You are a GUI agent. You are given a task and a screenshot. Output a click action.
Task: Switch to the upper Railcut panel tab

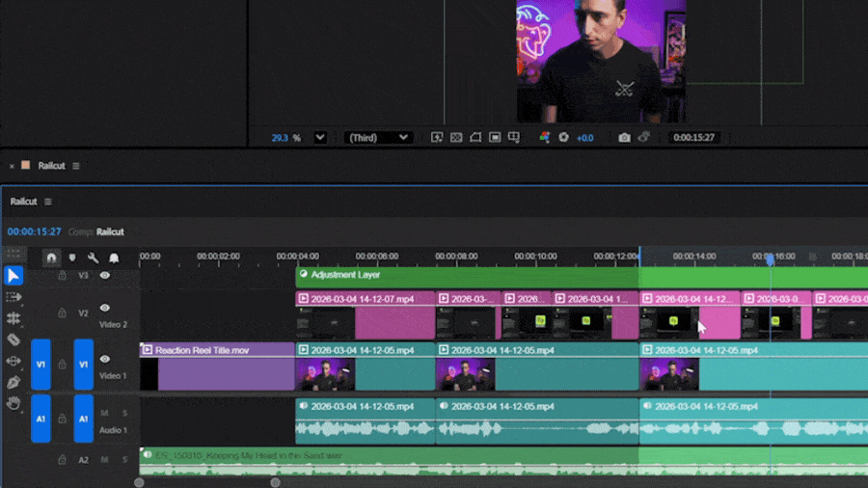coord(51,166)
